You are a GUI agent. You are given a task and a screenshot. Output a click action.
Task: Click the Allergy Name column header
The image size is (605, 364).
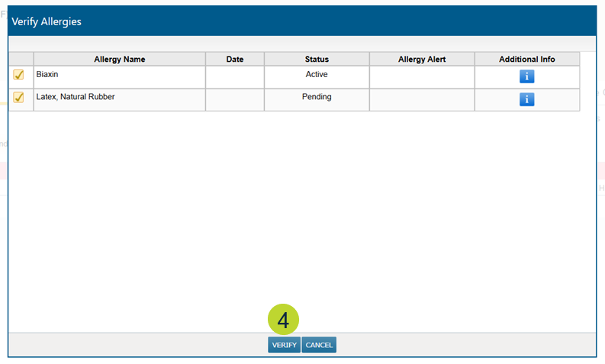(119, 59)
